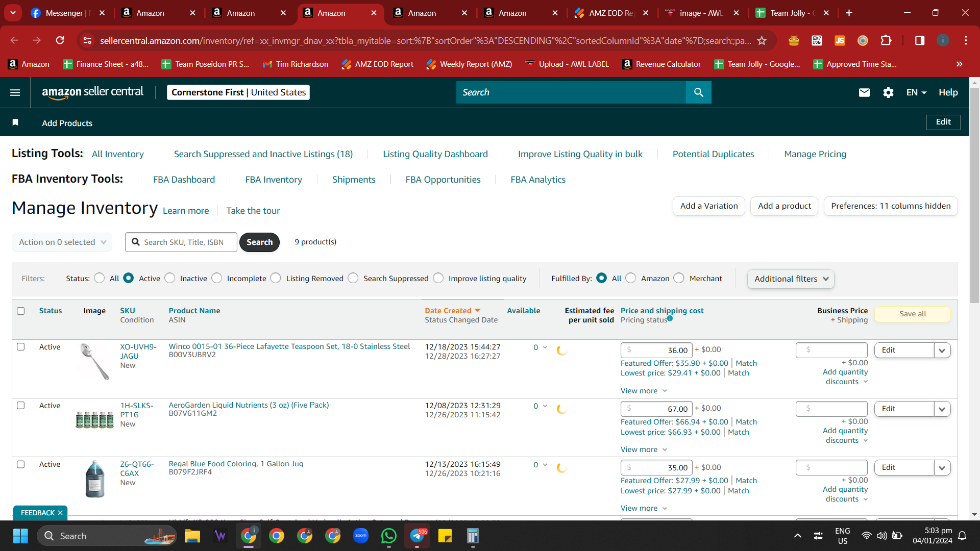Open the Calculator app in taskbar
This screenshot has width=980, height=551.
(x=473, y=536)
